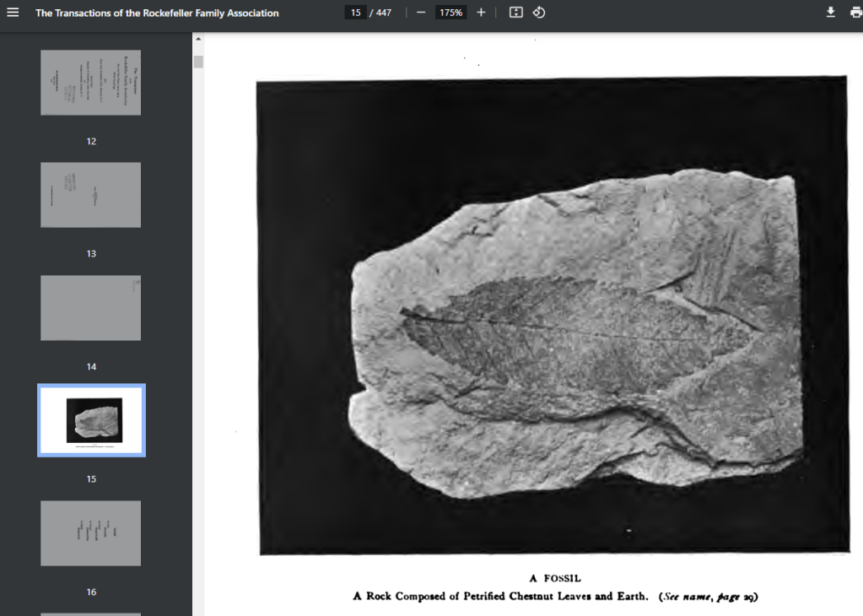Click the "See name, page 29" reference text

click(x=709, y=597)
